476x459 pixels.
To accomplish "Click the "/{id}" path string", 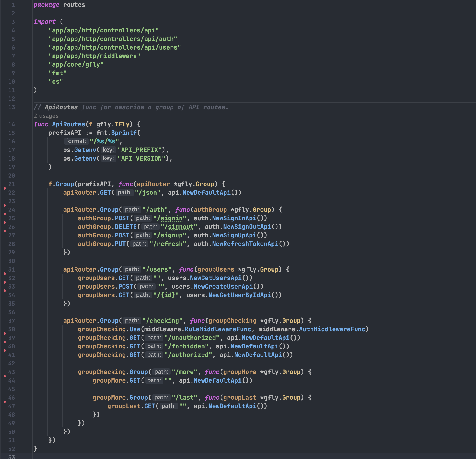I will 166,295.
